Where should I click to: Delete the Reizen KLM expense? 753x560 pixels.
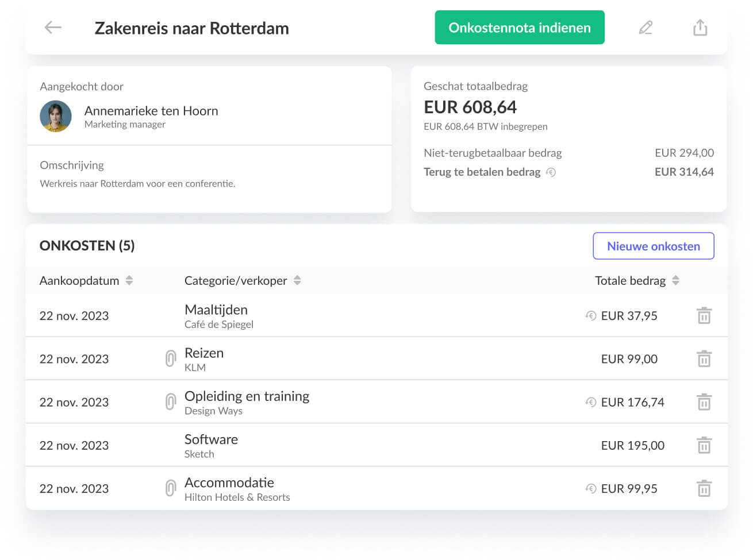click(x=704, y=358)
